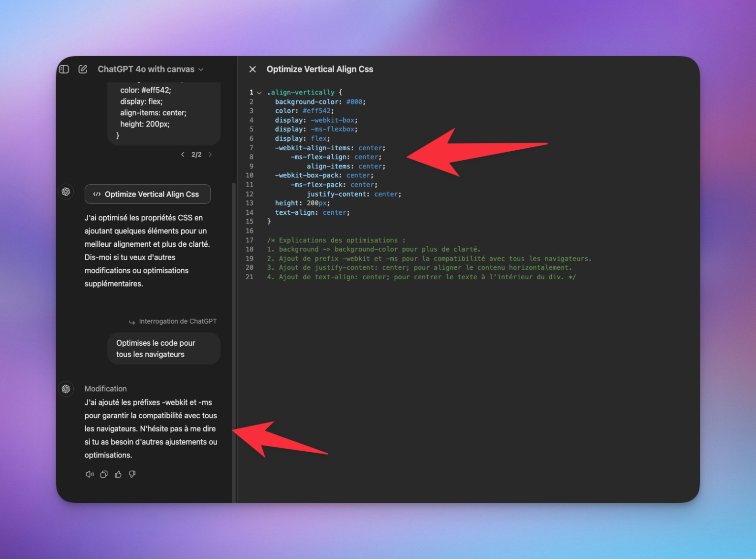
Task: Select the Optimize Vertical Align Css canvas title
Action: (x=320, y=69)
